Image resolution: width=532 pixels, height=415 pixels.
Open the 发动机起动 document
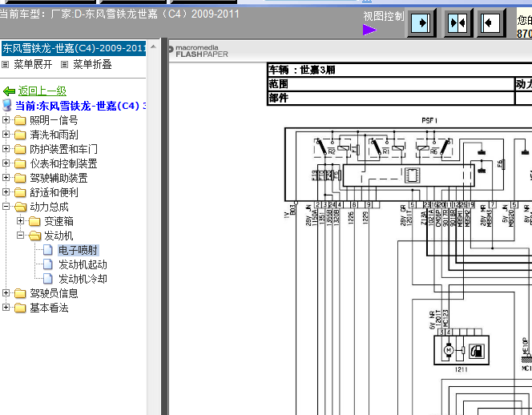[83, 264]
